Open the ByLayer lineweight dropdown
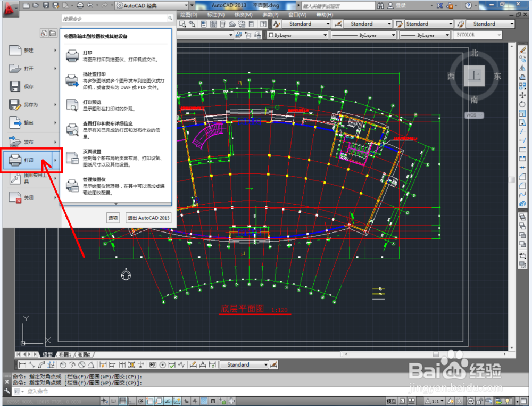 (425, 35)
